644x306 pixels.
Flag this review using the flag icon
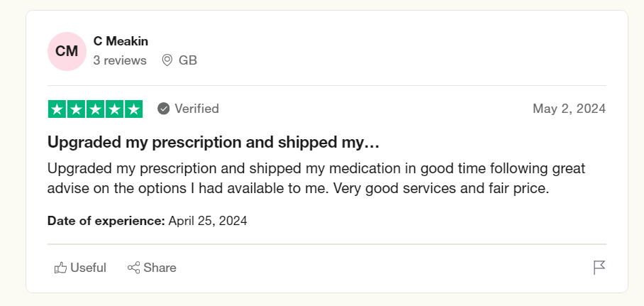coord(599,268)
